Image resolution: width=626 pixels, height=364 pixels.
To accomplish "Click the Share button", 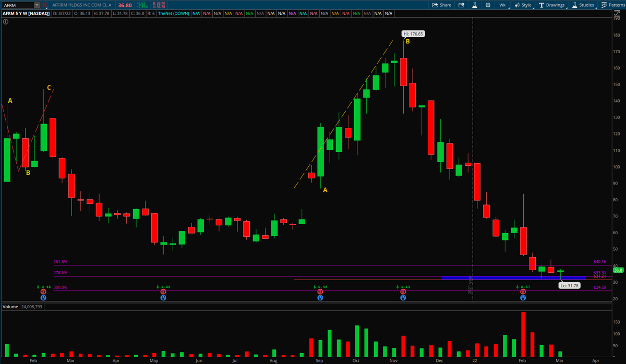I will [x=441, y=5].
